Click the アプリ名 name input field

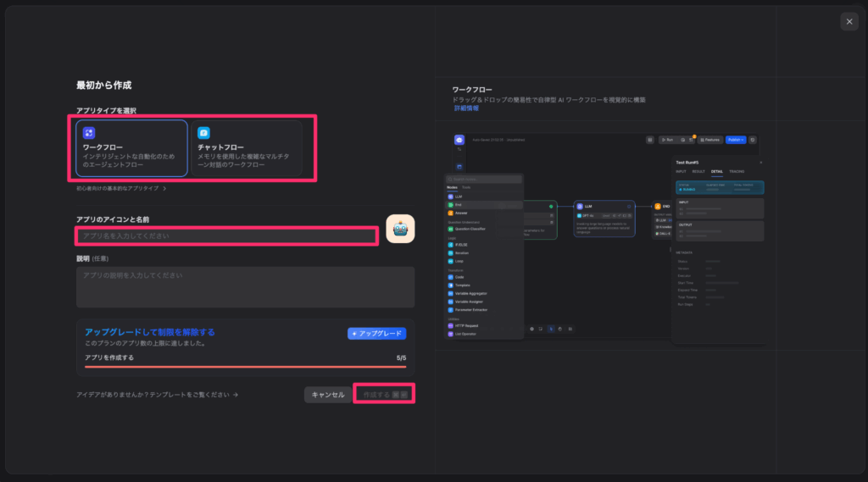tap(227, 235)
